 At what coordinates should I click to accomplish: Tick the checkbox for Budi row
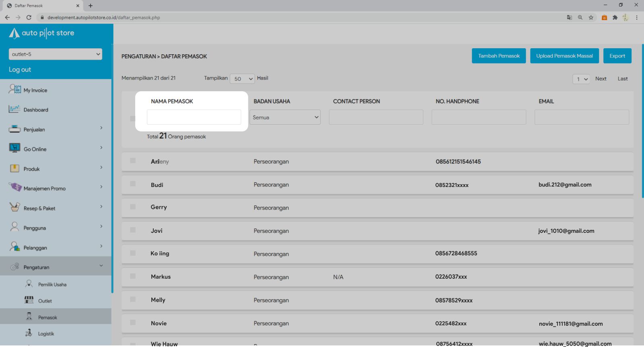pyautogui.click(x=133, y=184)
